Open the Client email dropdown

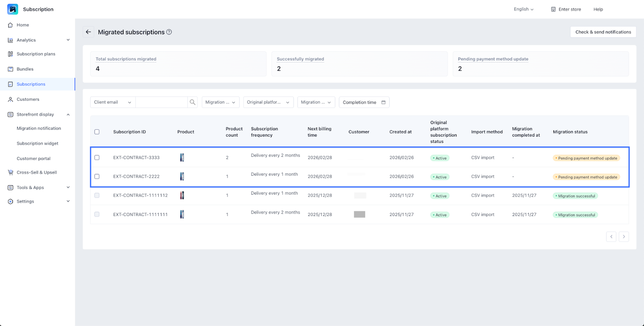pos(113,102)
